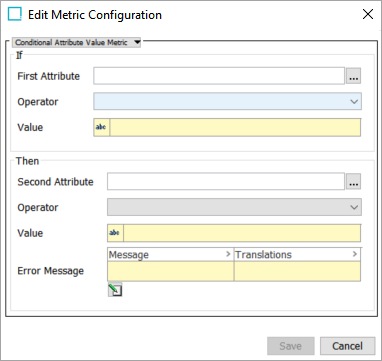This screenshot has height=361, width=382.
Task: Click the Translations column header
Action: pos(297,255)
